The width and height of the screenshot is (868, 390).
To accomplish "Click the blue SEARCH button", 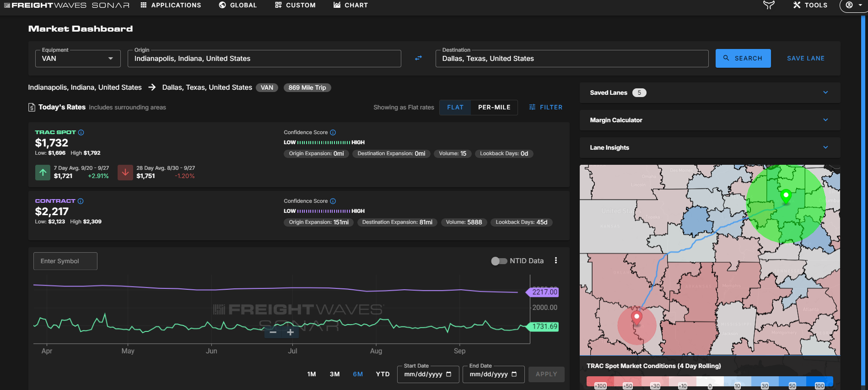I will point(743,58).
